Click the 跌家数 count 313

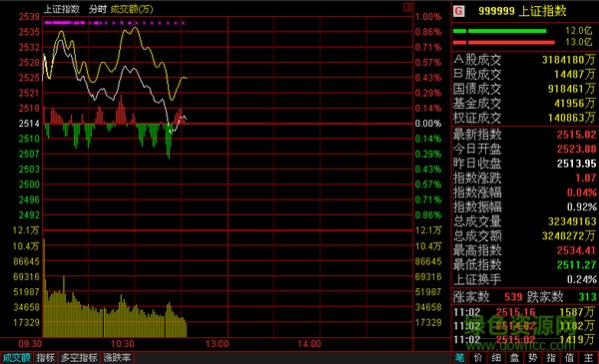(587, 296)
